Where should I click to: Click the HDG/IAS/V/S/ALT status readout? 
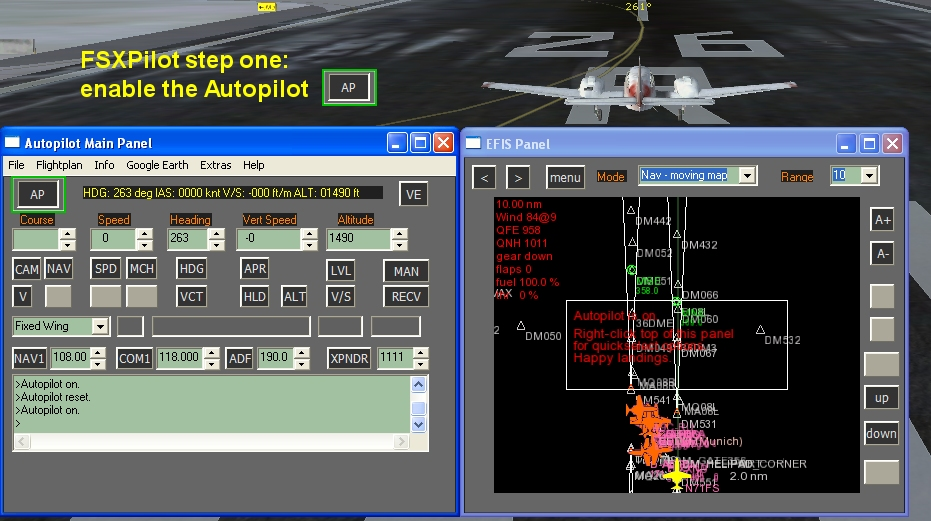coord(232,192)
